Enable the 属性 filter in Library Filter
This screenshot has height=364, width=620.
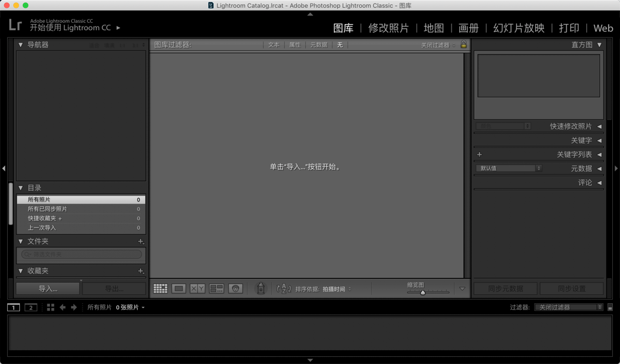pyautogui.click(x=294, y=44)
